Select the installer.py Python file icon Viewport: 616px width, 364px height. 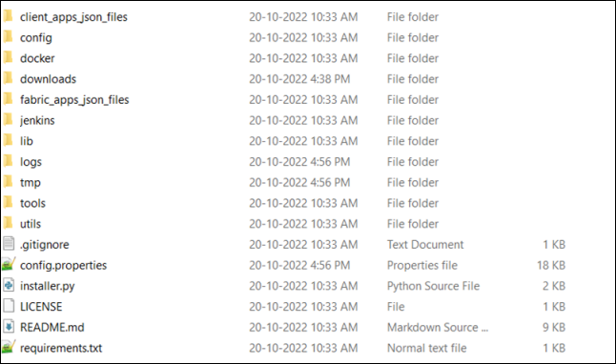(x=9, y=285)
